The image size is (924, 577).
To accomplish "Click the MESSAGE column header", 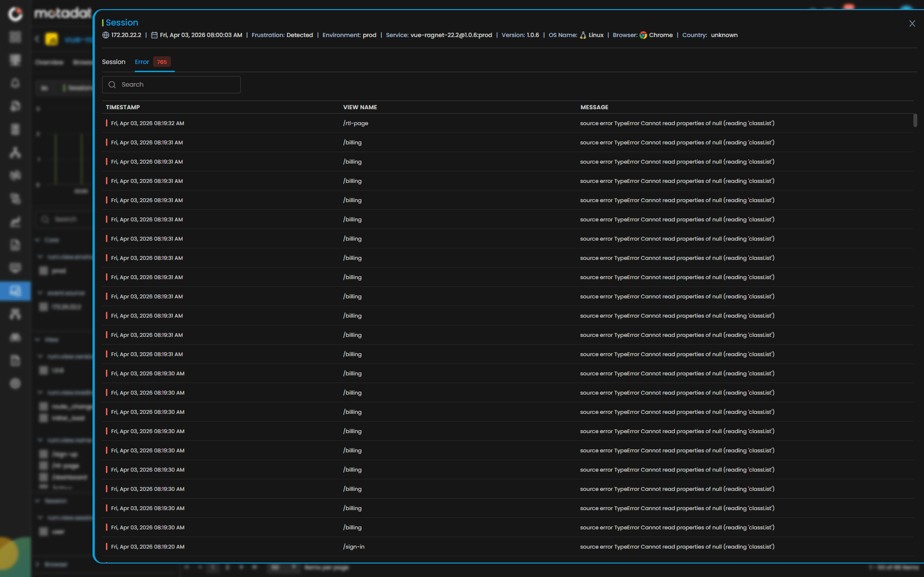I will point(594,107).
